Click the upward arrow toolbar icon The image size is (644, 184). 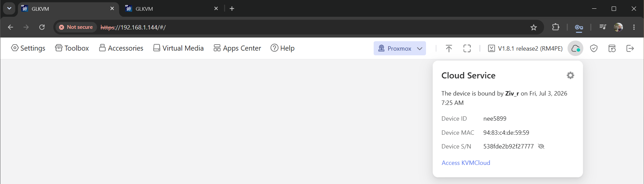[x=449, y=49]
